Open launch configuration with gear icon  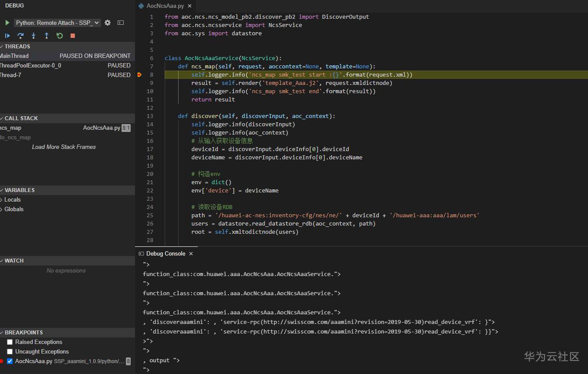(108, 23)
